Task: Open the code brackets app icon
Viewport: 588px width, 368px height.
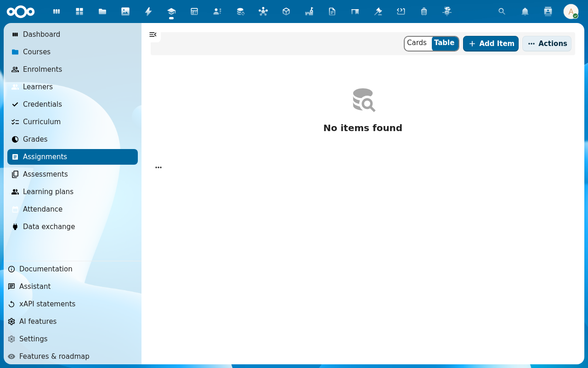Action: (401, 11)
